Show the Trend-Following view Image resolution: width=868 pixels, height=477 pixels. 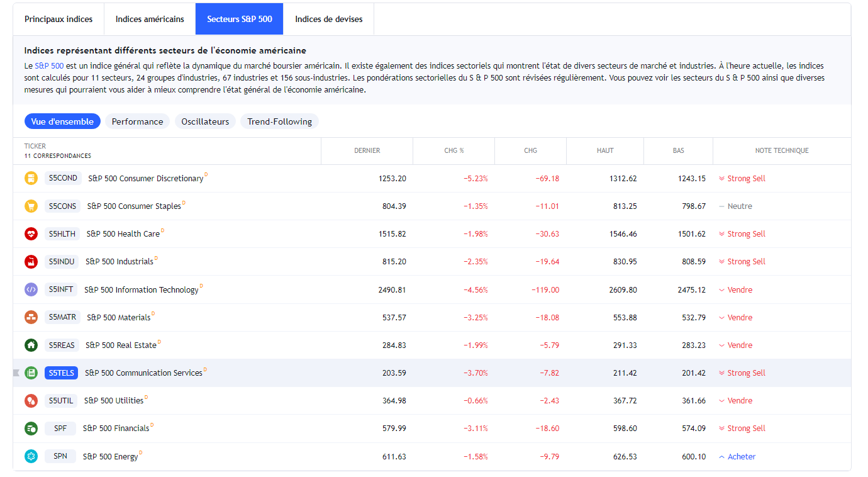pyautogui.click(x=279, y=121)
